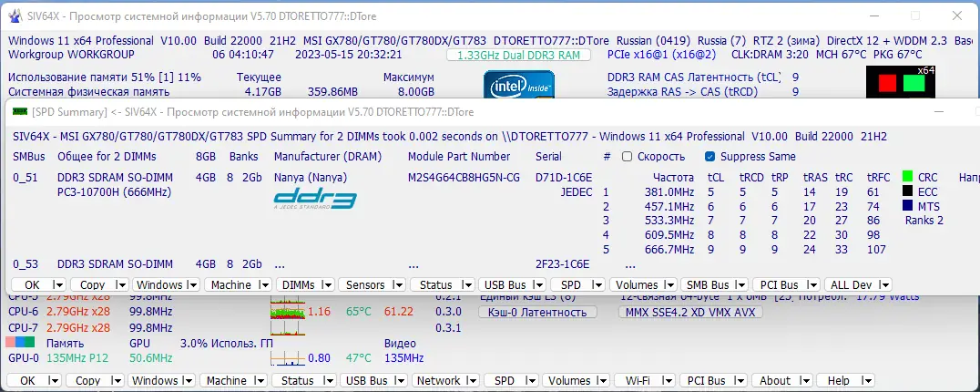Click Machine button in main SIV64X window

pos(226,381)
